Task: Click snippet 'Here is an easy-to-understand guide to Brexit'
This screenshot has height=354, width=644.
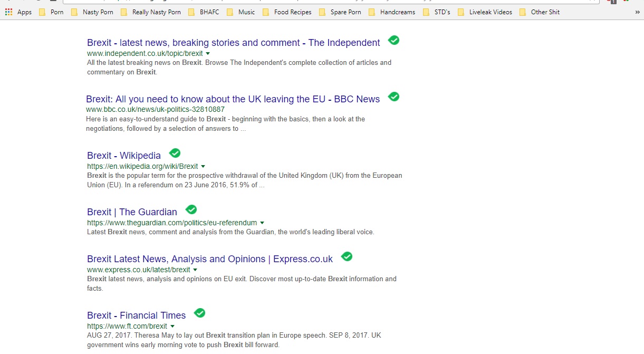Action: [x=156, y=119]
